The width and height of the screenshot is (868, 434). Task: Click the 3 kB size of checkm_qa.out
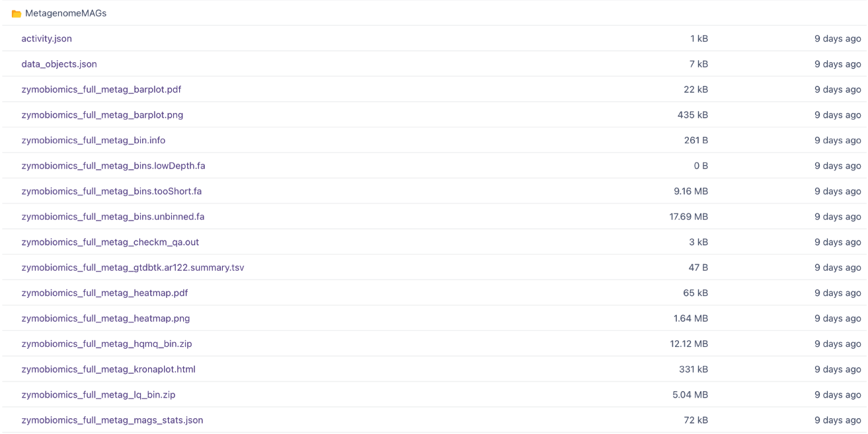click(x=699, y=242)
